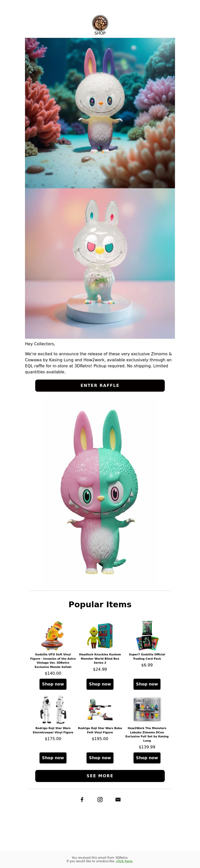This screenshot has height=868, width=200.
Task: Click the email envelope icon
Action: click(x=118, y=799)
